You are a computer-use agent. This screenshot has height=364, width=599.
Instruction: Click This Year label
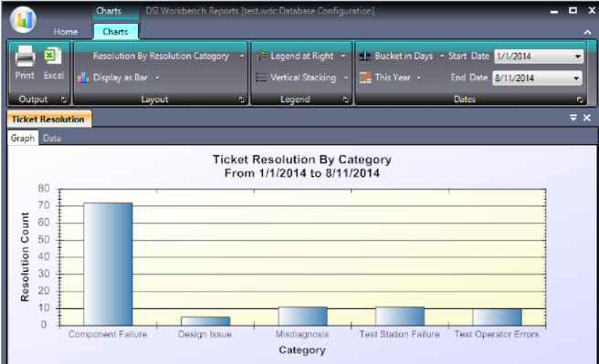393,78
